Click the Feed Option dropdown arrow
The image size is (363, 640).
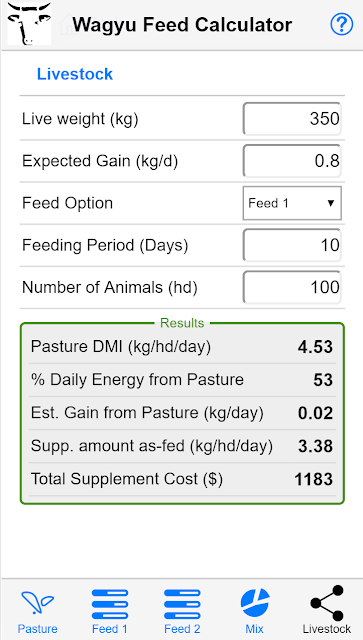[x=331, y=203]
